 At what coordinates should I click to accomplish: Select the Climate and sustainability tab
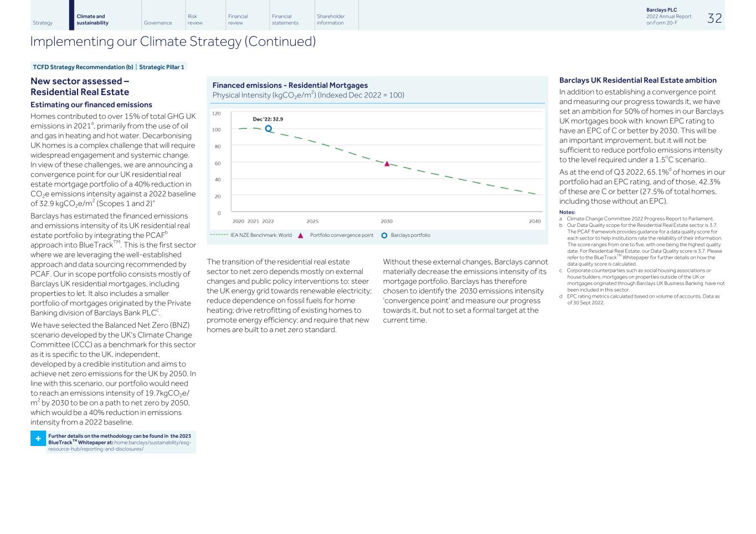(x=92, y=20)
